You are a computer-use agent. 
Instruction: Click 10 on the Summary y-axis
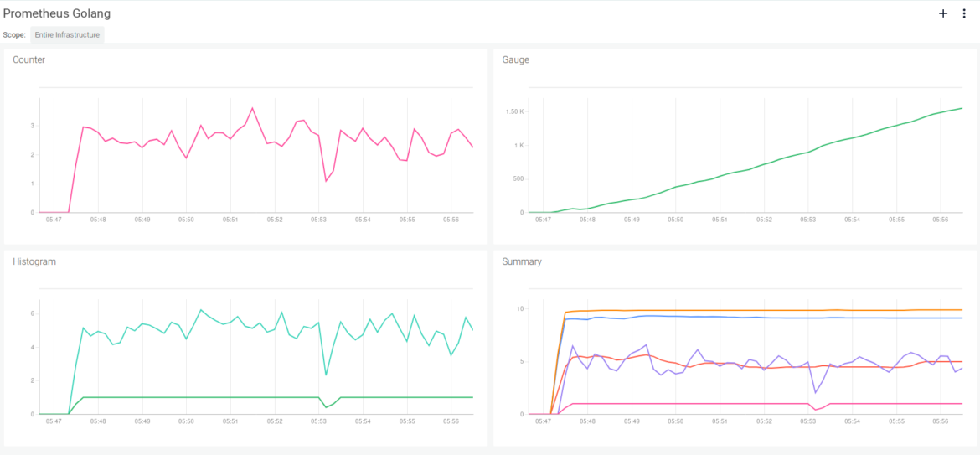pos(520,308)
